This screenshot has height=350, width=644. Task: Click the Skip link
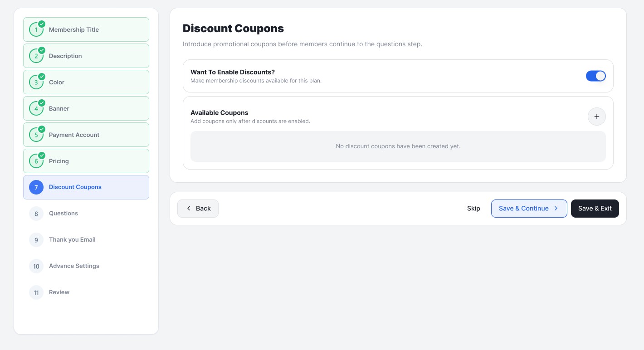pyautogui.click(x=473, y=209)
